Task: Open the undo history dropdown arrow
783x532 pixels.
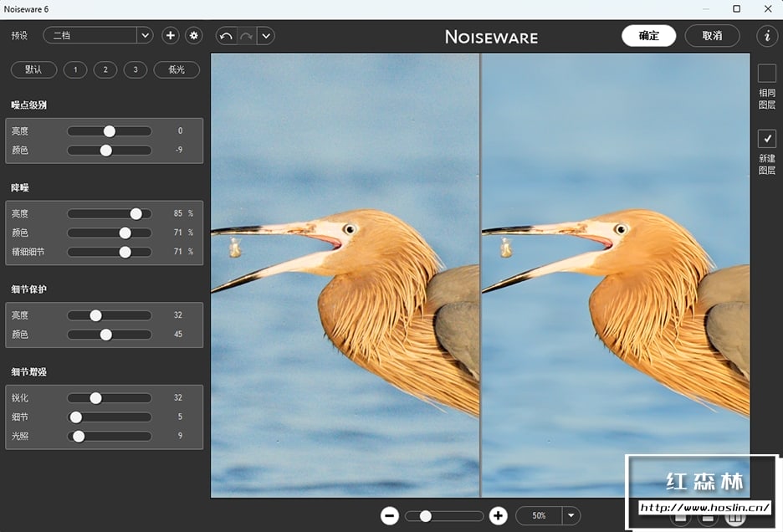Action: pos(266,35)
